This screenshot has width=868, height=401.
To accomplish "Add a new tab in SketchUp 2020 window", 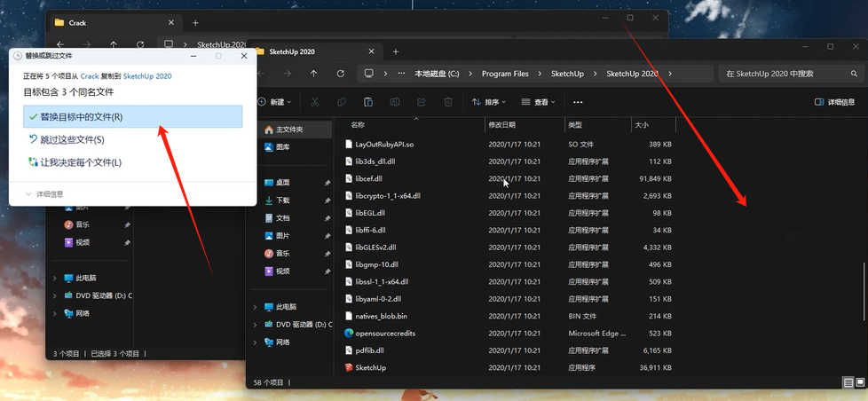I will click(395, 51).
